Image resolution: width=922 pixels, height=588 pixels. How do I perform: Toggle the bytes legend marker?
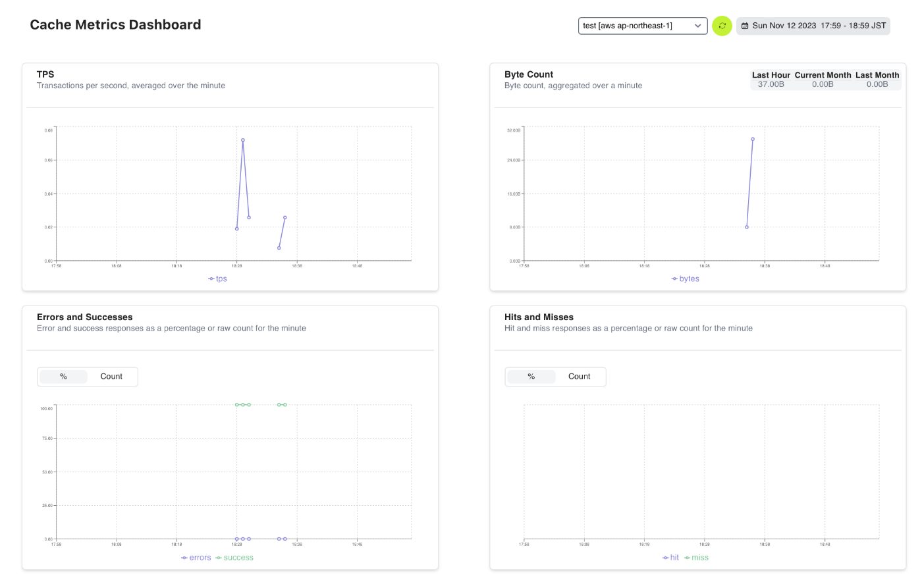(x=674, y=279)
